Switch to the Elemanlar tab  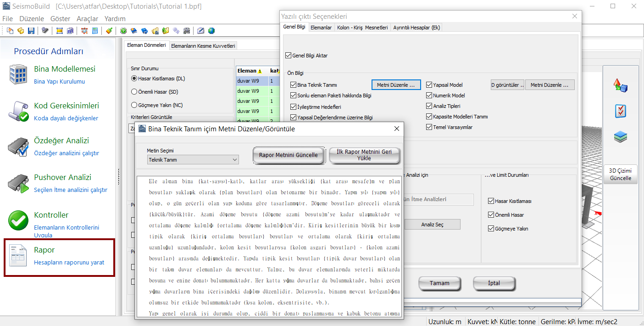[321, 28]
